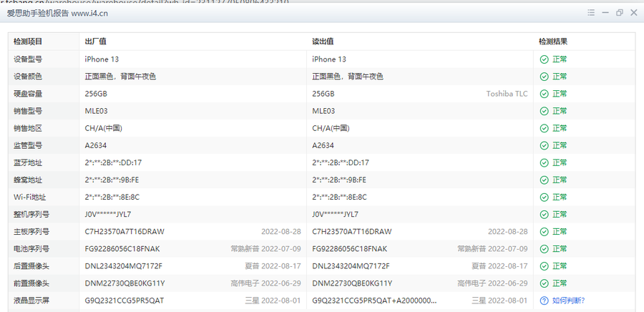Click the Toshiba TLC storage type text
The width and height of the screenshot is (644, 312).
[x=507, y=94]
